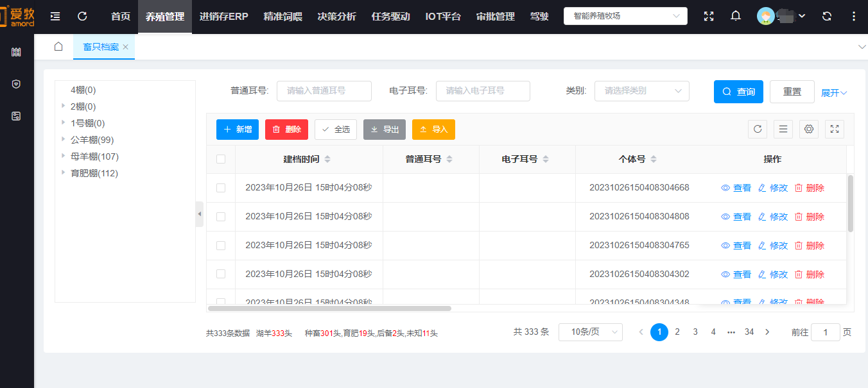
Task: Focus the 普通耳号 input field
Action: (x=324, y=91)
